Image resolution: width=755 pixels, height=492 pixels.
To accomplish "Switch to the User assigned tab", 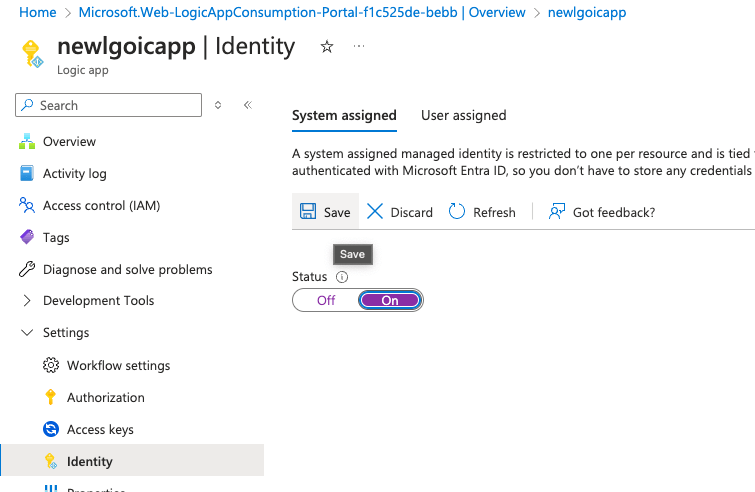I will point(463,115).
